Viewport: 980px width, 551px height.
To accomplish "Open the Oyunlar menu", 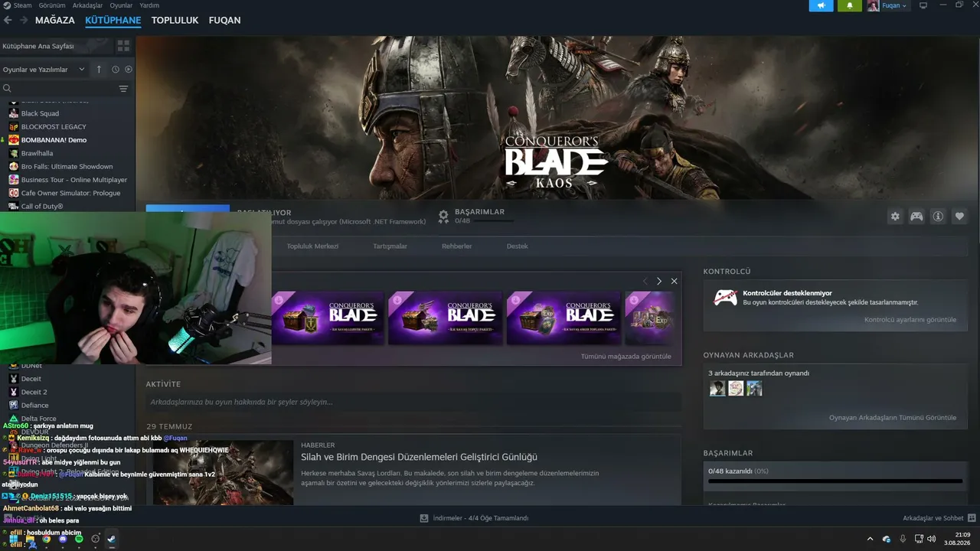I will coord(121,5).
